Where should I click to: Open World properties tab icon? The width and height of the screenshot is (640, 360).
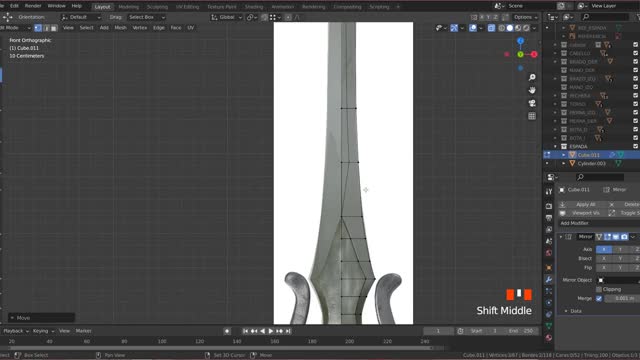pos(549,253)
